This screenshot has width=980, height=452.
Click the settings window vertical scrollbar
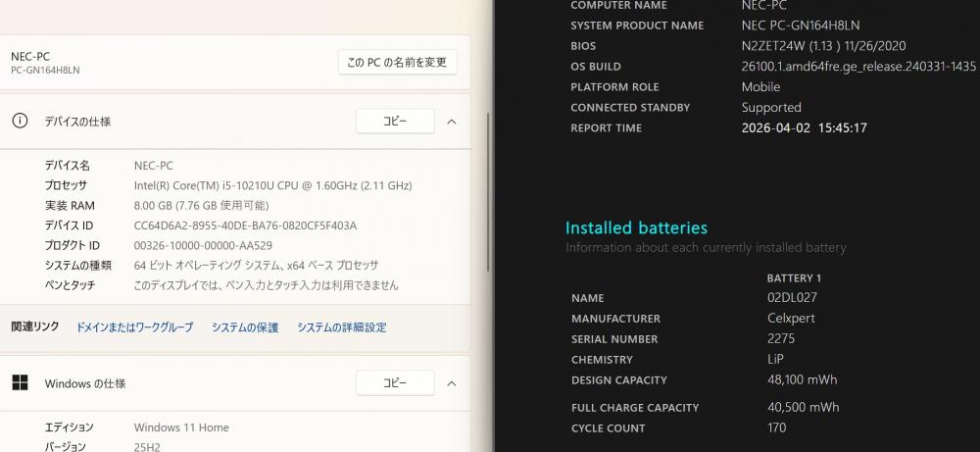[x=488, y=192]
